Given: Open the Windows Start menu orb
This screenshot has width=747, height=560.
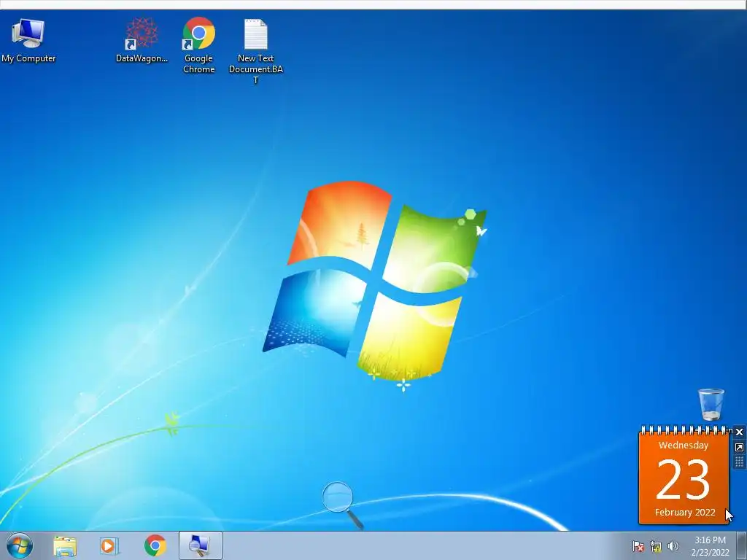Looking at the screenshot, I should click(x=20, y=545).
